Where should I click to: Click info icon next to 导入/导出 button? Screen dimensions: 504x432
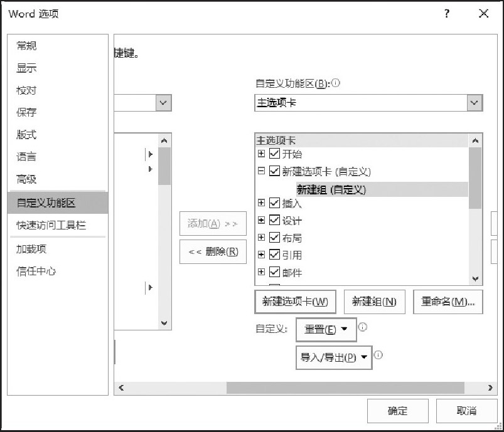point(378,355)
